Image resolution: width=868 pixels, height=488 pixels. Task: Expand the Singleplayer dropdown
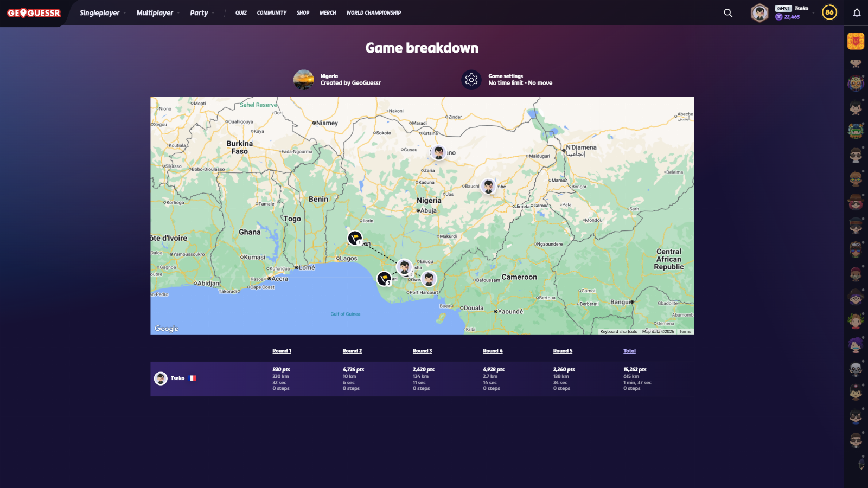tap(102, 13)
